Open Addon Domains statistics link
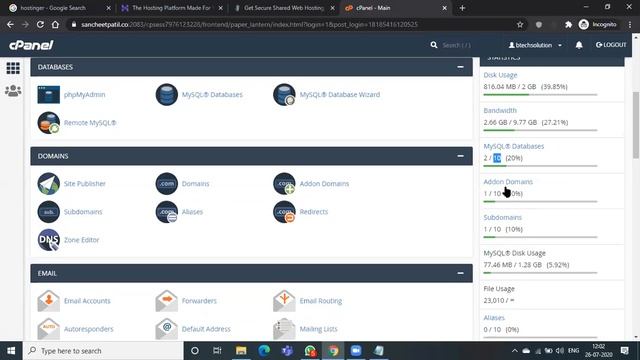Viewport: 640px width, 360px height. pos(508,182)
